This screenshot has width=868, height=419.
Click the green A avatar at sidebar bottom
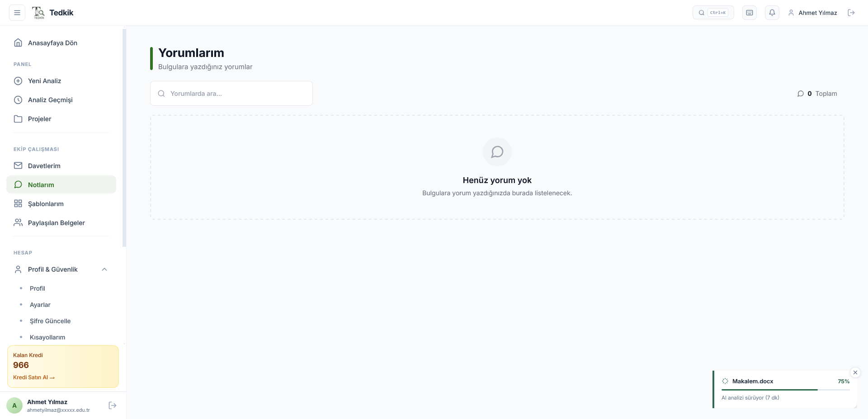(x=14, y=405)
